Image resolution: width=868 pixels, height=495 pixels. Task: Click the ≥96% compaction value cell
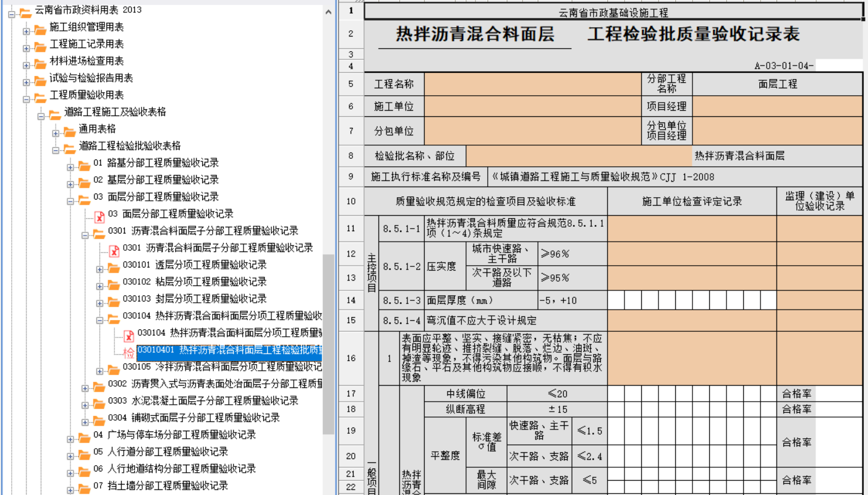[x=572, y=254]
